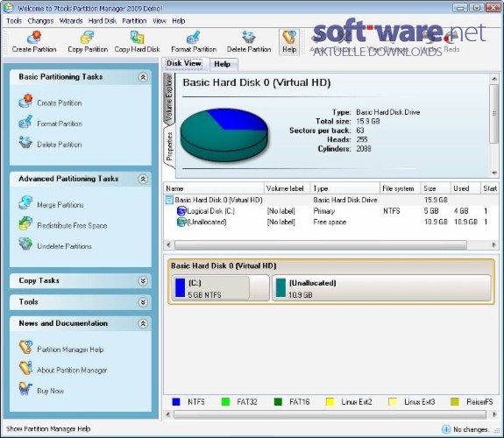Click the About Partition Manager link
This screenshot has height=438, width=504.
(x=72, y=371)
